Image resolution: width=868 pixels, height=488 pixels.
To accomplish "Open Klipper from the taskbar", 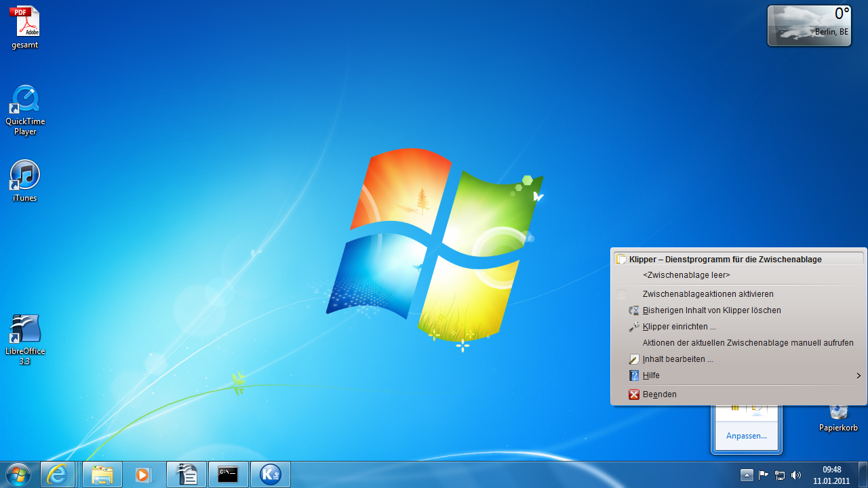I will (271, 474).
